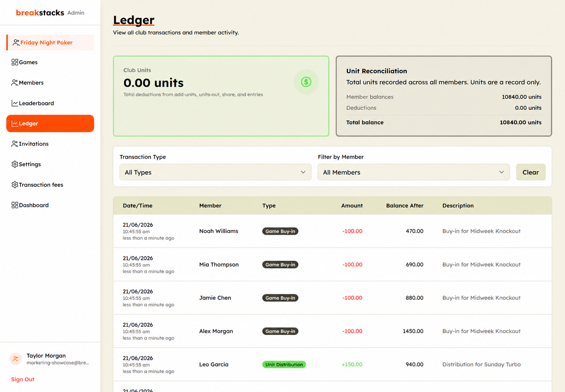Click Taylor Morgan's avatar icon
The height and width of the screenshot is (392, 565).
tap(15, 359)
